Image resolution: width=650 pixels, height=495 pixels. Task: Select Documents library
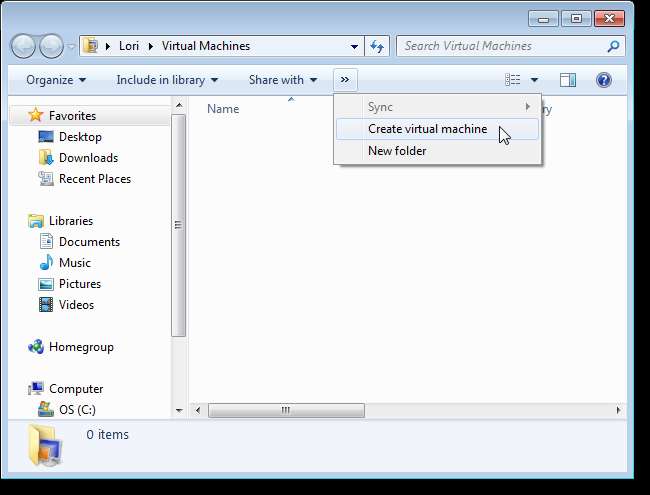click(89, 242)
